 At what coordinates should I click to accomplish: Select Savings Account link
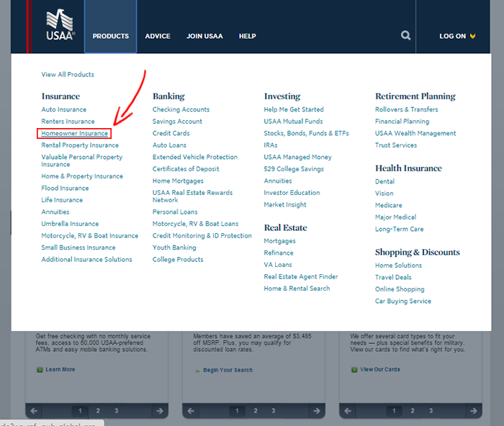pyautogui.click(x=177, y=122)
